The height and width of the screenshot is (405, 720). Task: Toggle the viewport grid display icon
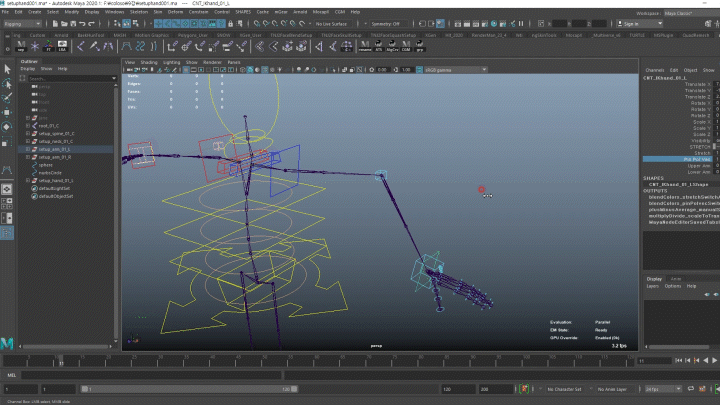pyautogui.click(x=186, y=70)
